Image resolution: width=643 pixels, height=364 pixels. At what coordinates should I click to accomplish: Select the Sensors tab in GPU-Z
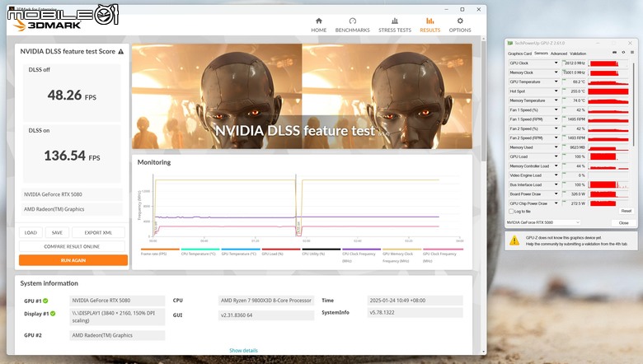click(x=541, y=54)
